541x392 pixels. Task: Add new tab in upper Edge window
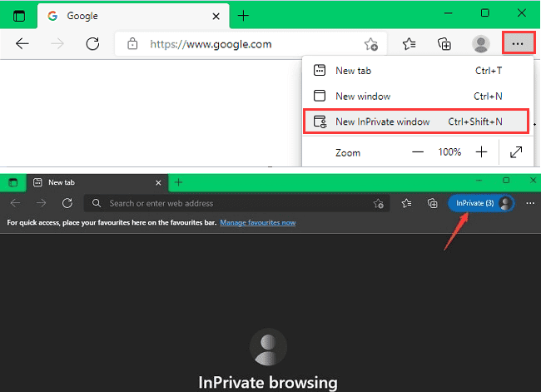[x=243, y=16]
